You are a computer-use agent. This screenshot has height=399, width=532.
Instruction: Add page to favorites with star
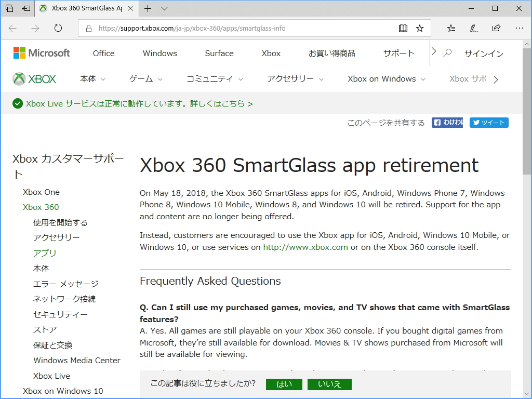(x=420, y=28)
